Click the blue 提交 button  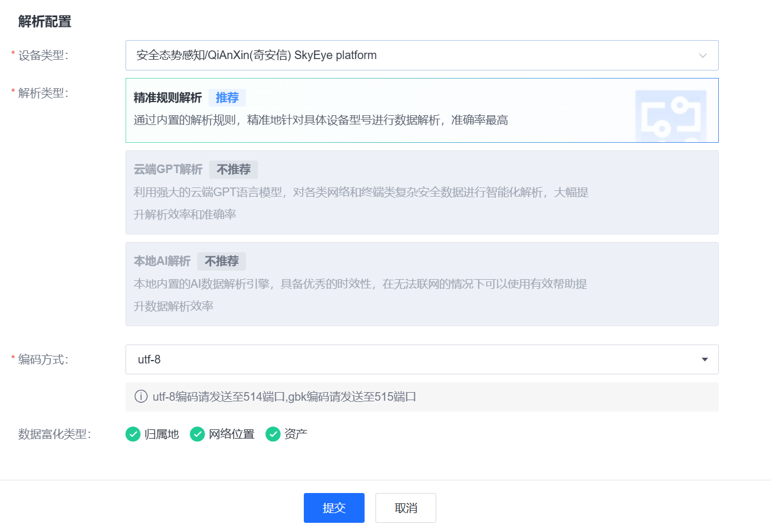334,508
